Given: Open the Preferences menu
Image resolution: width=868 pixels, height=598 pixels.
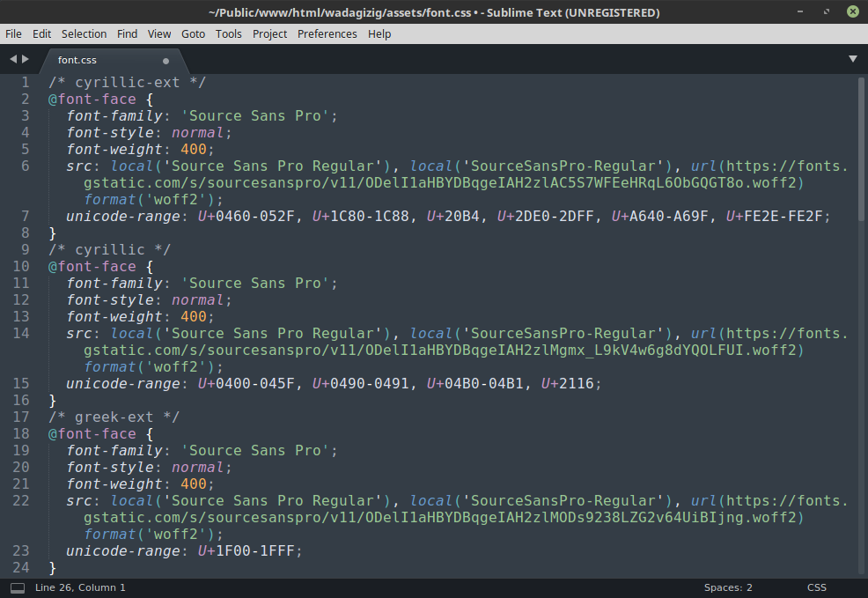Looking at the screenshot, I should click(327, 33).
